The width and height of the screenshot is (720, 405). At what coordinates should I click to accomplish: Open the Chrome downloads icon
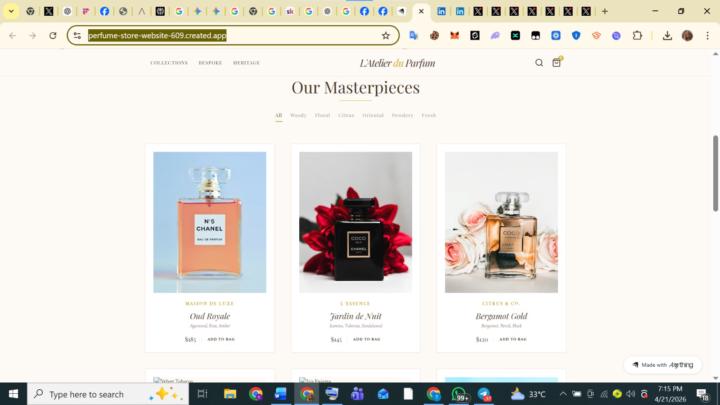point(667,35)
